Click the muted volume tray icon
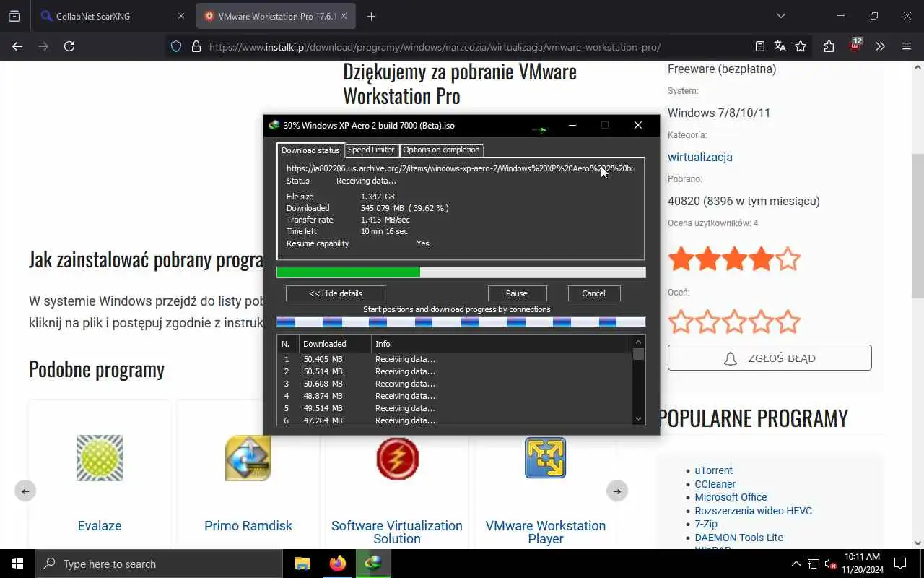Screen dimensions: 924x578 click(831, 564)
